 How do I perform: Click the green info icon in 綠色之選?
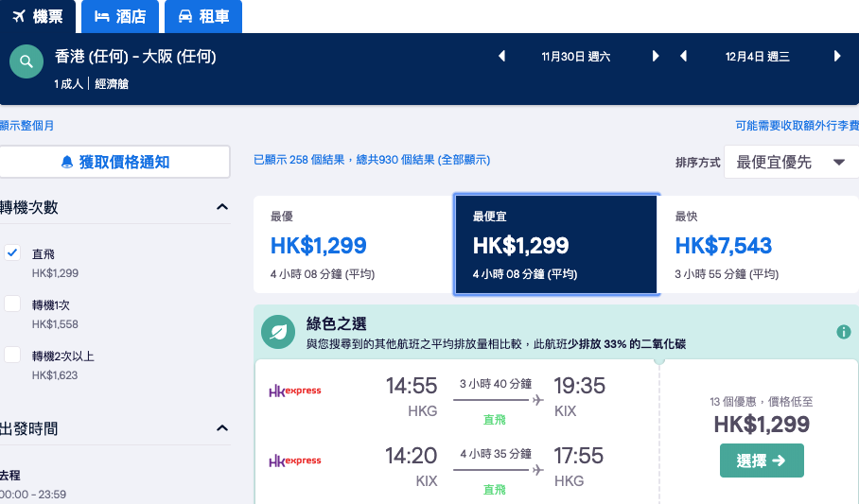(844, 332)
